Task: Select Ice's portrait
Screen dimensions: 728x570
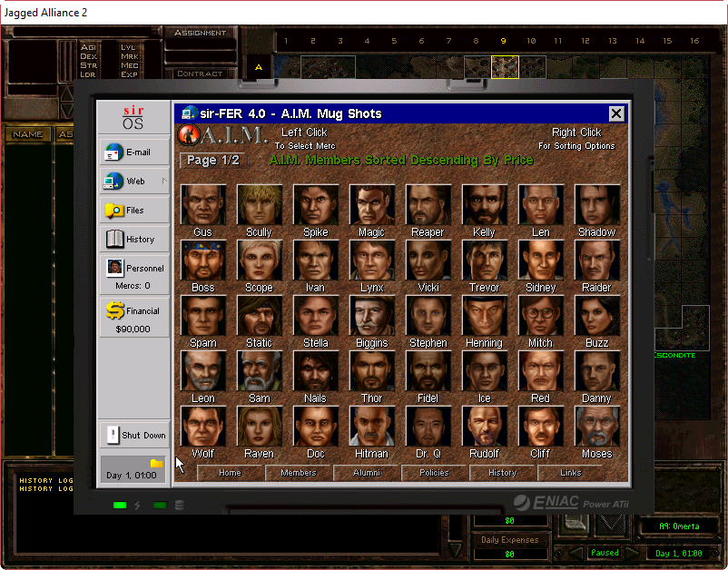Action: click(484, 371)
